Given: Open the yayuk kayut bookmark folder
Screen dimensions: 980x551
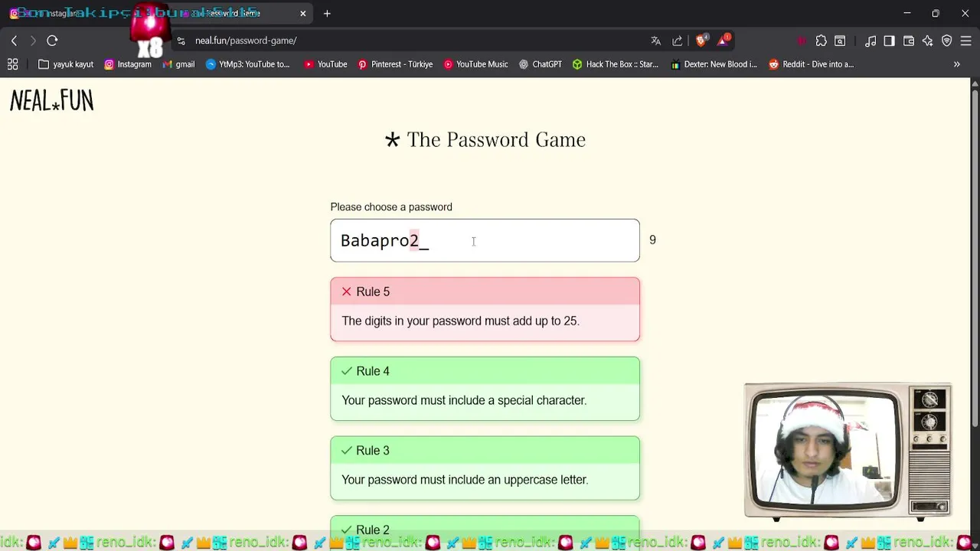Looking at the screenshot, I should 66,64.
